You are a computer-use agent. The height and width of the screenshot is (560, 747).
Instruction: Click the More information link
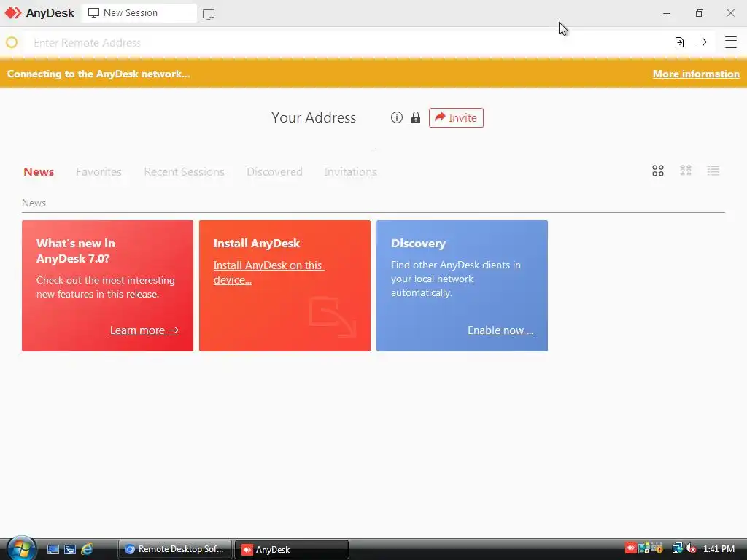point(696,74)
